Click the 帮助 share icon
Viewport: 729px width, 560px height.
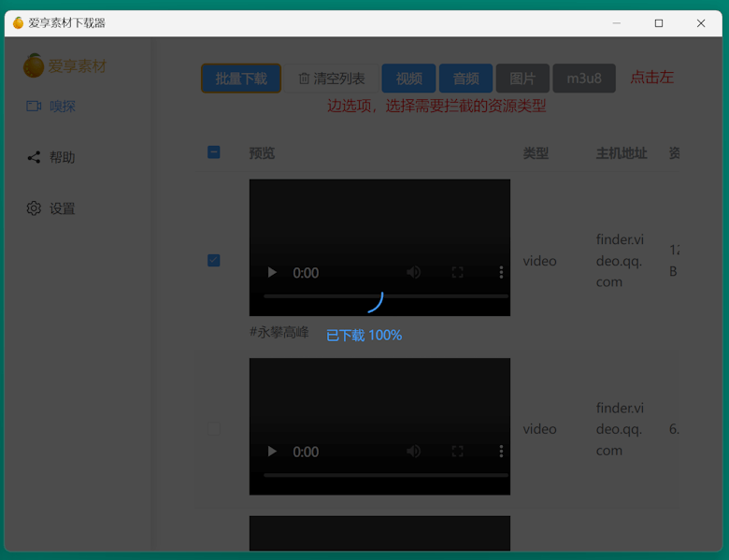[x=34, y=157]
